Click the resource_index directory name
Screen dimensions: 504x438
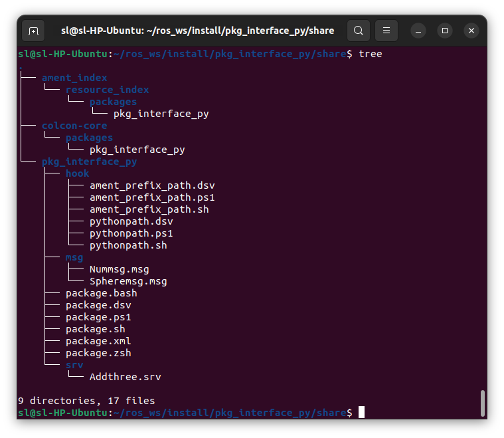pos(108,90)
